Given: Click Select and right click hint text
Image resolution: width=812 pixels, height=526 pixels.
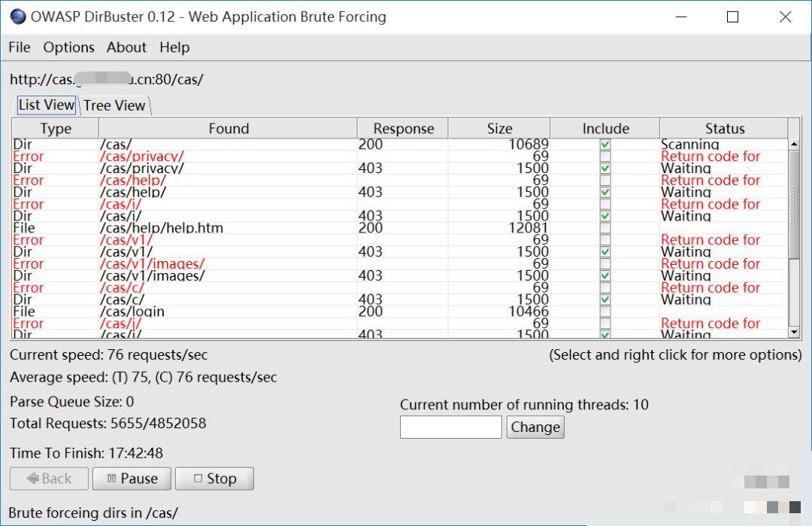Looking at the screenshot, I should pos(675,355).
